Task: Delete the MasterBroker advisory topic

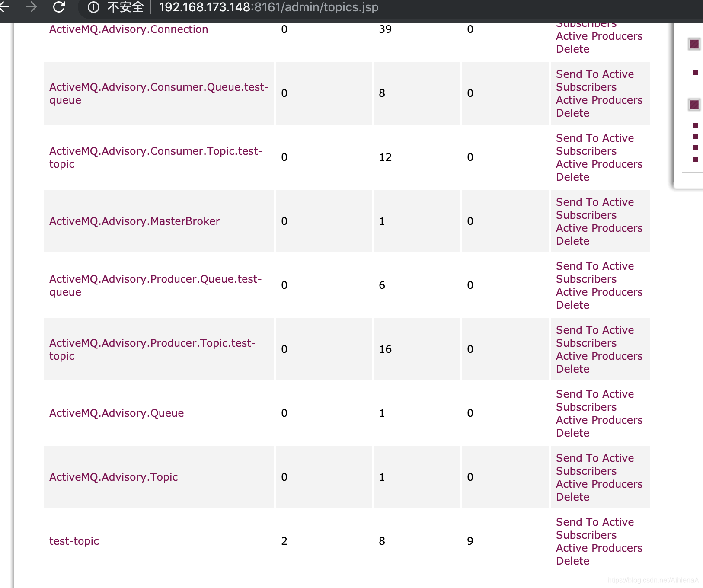Action: click(x=572, y=241)
